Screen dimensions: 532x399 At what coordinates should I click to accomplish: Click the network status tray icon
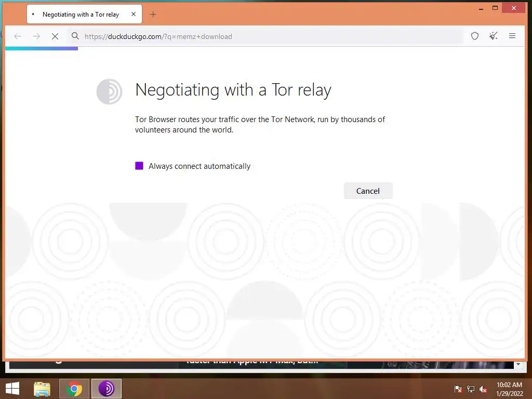click(x=471, y=389)
